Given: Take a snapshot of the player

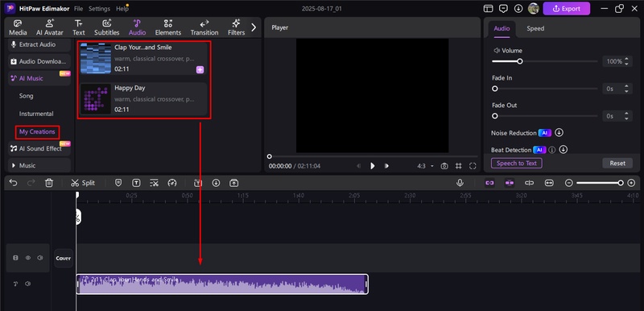Looking at the screenshot, I should 444,166.
